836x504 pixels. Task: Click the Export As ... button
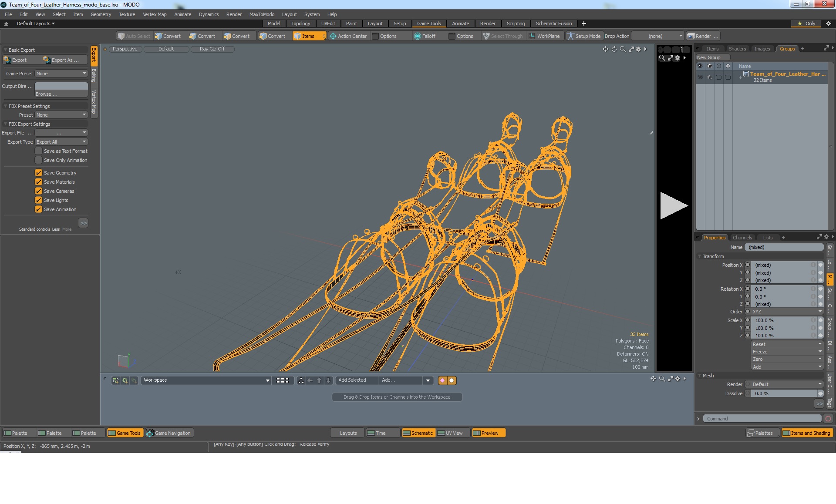click(x=65, y=60)
